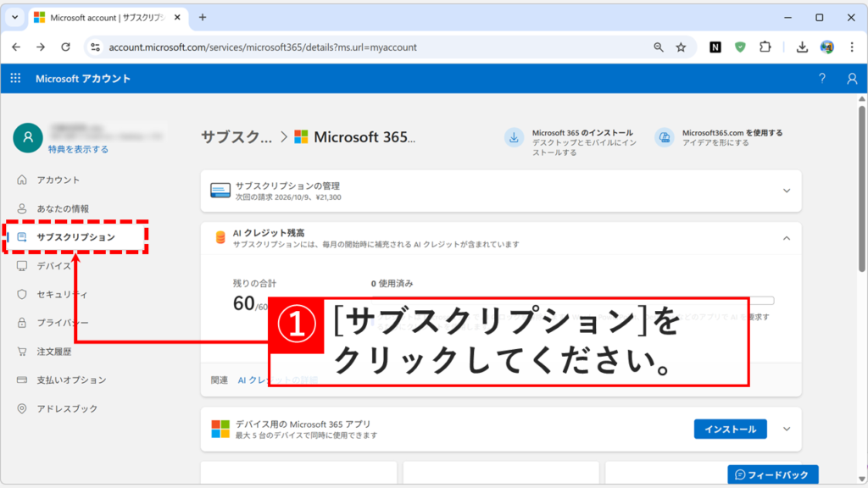Open セキュリティ in the sidebar
The width and height of the screenshot is (868, 488).
point(62,294)
